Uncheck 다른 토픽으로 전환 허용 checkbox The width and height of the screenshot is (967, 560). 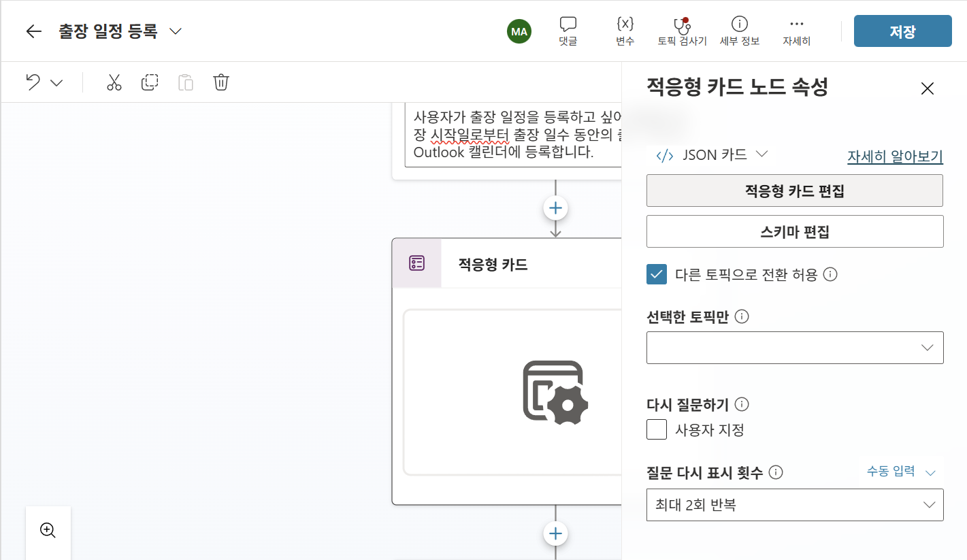coord(657,274)
